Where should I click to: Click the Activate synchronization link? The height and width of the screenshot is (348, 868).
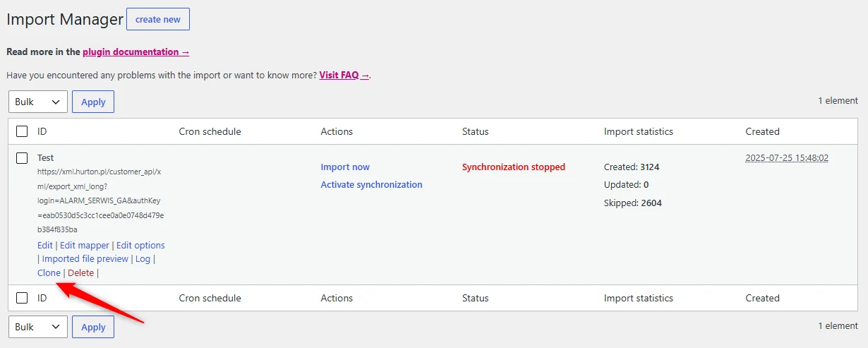click(x=371, y=185)
